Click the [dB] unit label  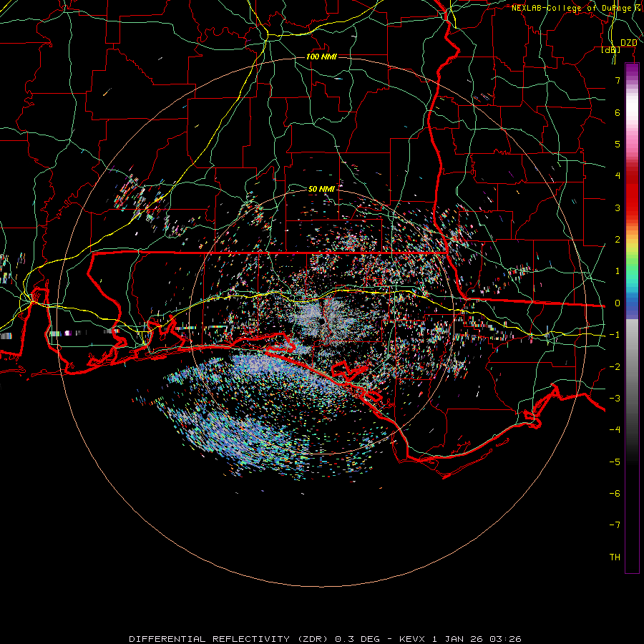tap(611, 50)
